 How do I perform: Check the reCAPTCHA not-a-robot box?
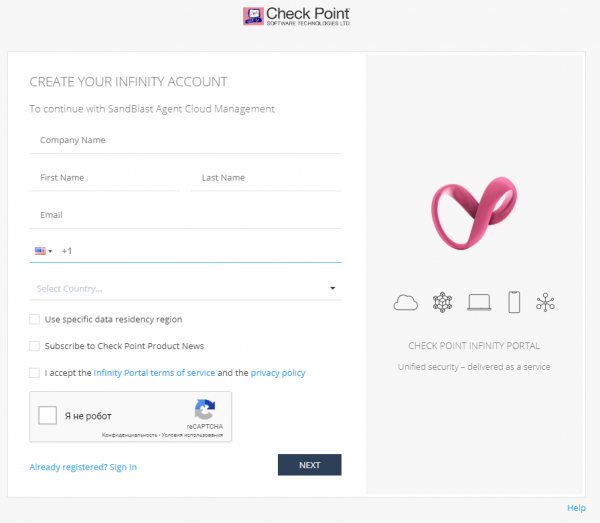click(x=48, y=416)
